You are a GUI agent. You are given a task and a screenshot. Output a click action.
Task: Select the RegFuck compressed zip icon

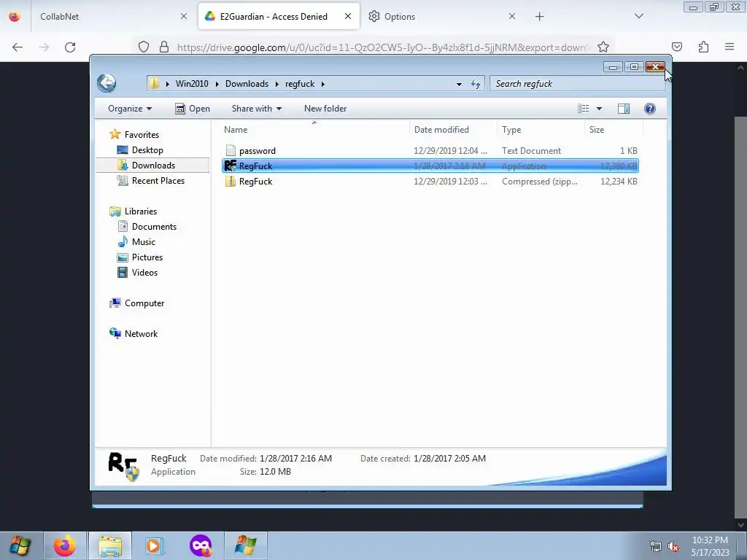click(x=231, y=182)
